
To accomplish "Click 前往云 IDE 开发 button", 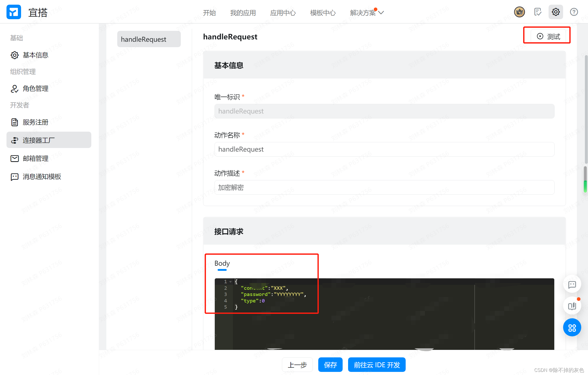I will point(377,365).
